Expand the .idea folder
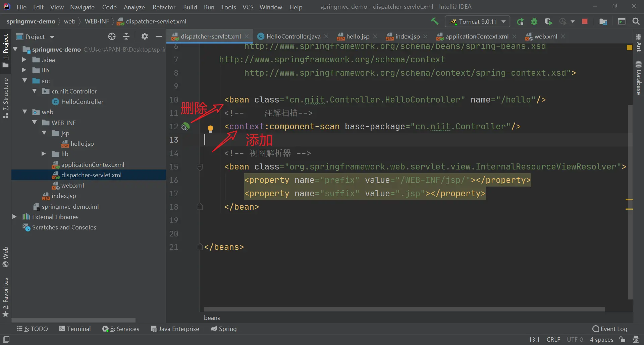Viewport: 644px width, 345px height. pos(24,60)
